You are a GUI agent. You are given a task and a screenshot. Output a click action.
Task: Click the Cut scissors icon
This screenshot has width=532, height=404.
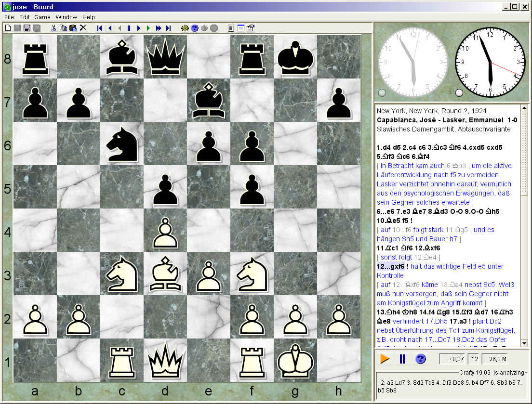point(54,28)
